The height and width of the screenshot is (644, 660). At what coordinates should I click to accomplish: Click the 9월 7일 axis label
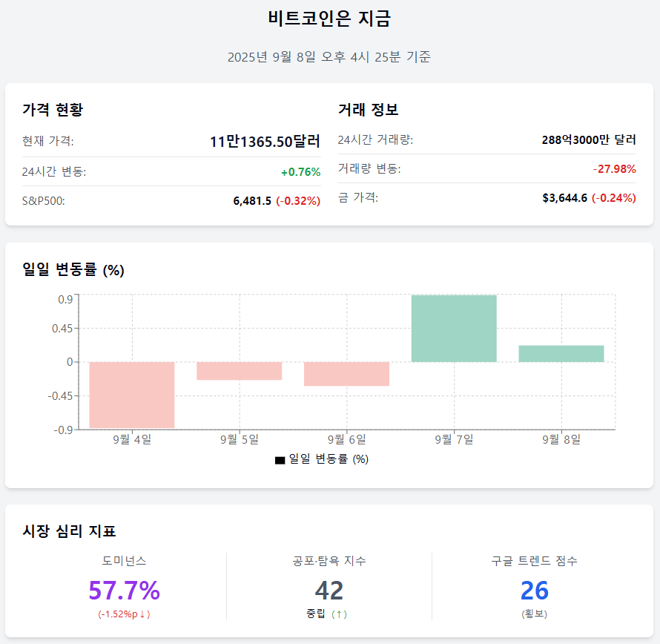(454, 439)
